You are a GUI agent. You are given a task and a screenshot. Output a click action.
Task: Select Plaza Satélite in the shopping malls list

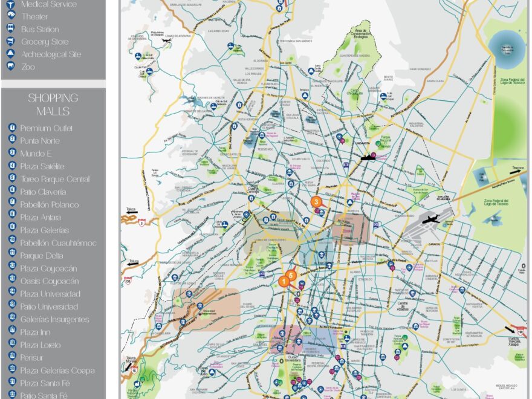(x=42, y=166)
